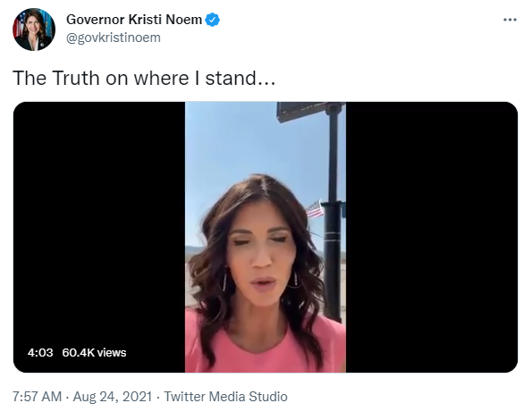The height and width of the screenshot is (420, 532).
Task: Click the display name Governor Kristi Noem
Action: [x=134, y=20]
